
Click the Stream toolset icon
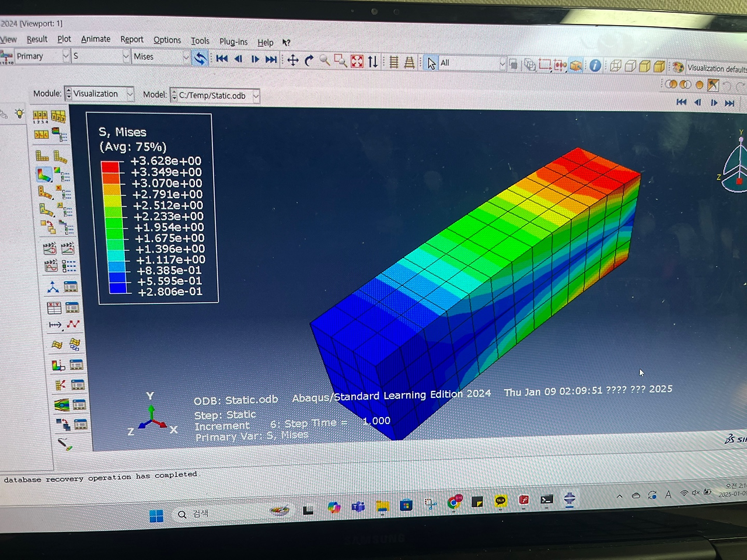pos(61,404)
